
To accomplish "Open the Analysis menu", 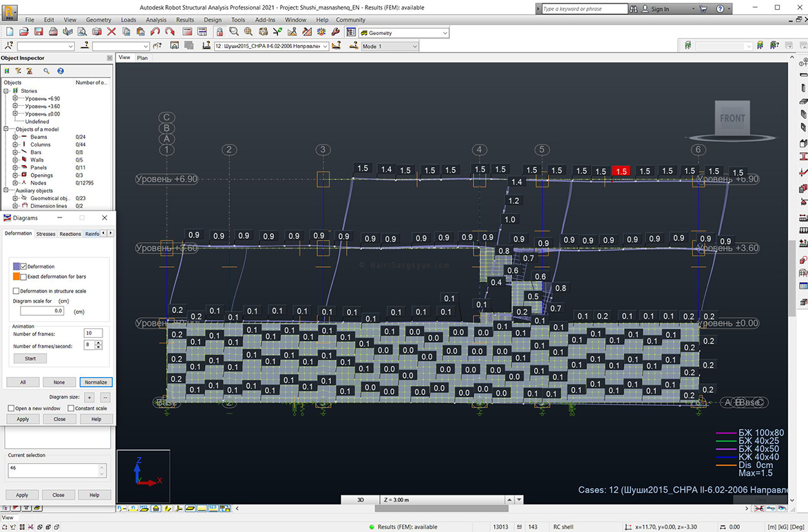I will [x=156, y=19].
